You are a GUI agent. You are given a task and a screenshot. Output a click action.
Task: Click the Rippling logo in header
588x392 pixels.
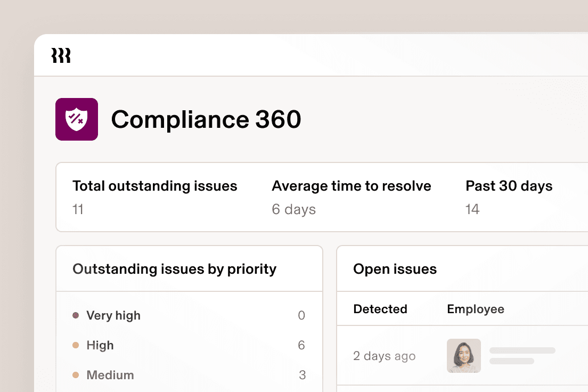click(x=61, y=55)
